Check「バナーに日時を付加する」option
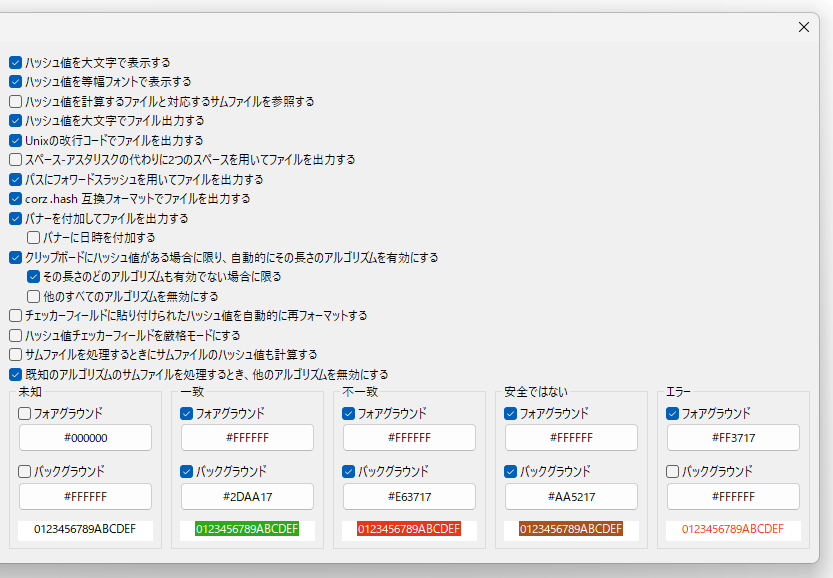 click(x=34, y=237)
